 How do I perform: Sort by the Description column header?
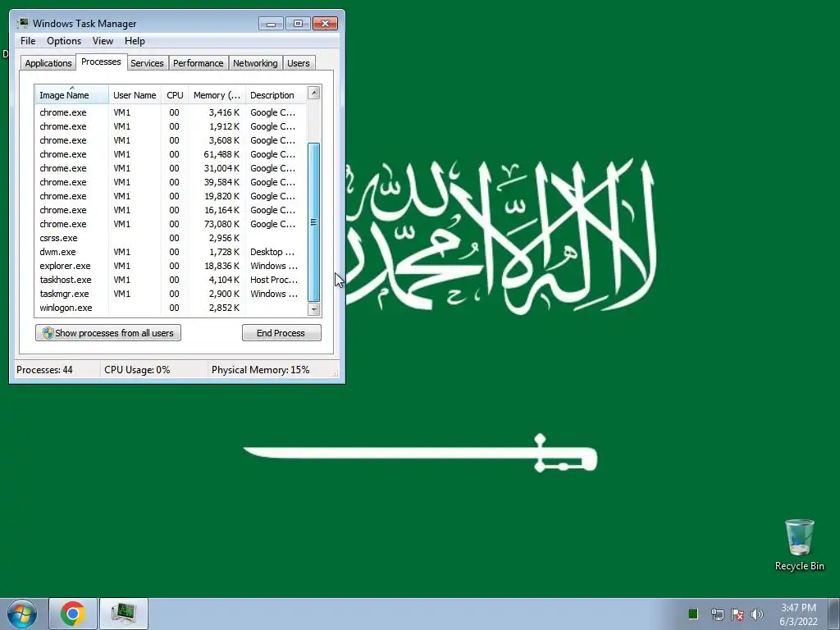[276, 95]
